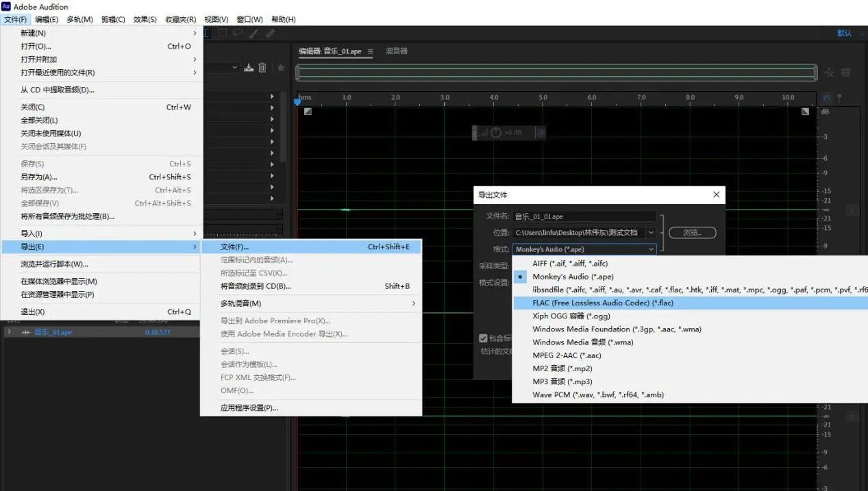Open the 格式 Monkey's Audio format dropdown

point(584,249)
